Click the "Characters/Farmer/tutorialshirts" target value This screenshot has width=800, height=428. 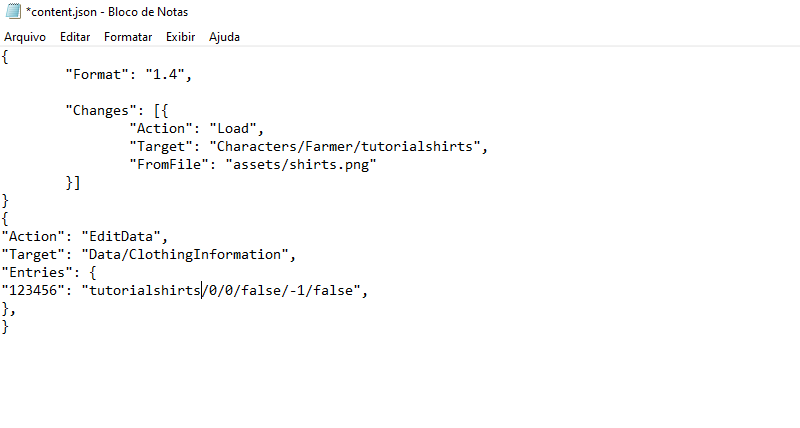345,146
